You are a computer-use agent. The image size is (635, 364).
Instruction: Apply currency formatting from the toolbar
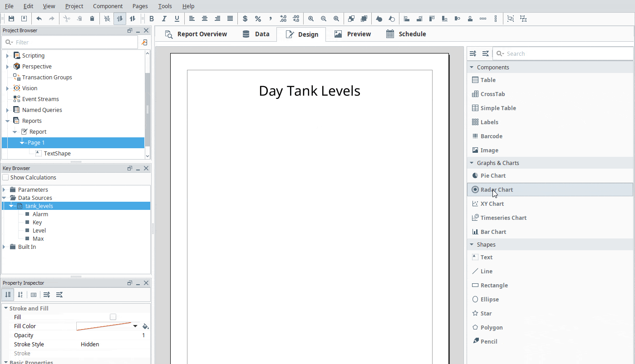click(x=245, y=19)
